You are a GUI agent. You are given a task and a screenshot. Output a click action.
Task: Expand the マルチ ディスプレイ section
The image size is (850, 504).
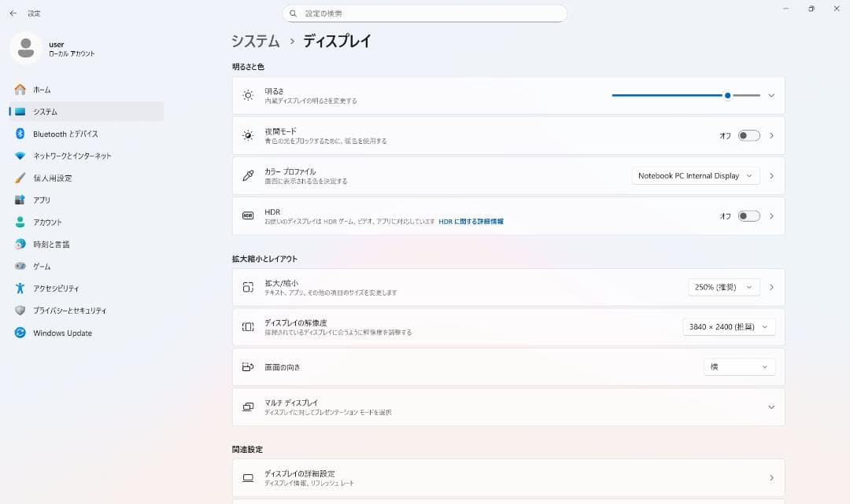coord(771,407)
